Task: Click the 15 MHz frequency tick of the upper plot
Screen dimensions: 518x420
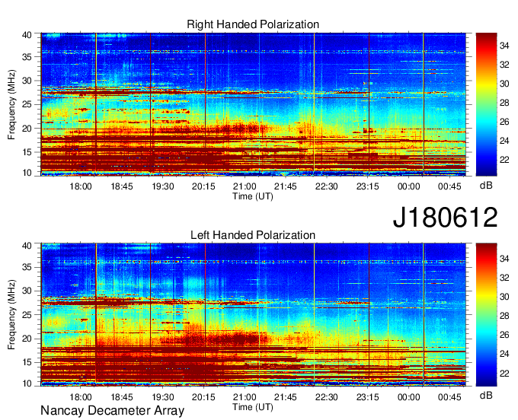Action: click(x=27, y=152)
